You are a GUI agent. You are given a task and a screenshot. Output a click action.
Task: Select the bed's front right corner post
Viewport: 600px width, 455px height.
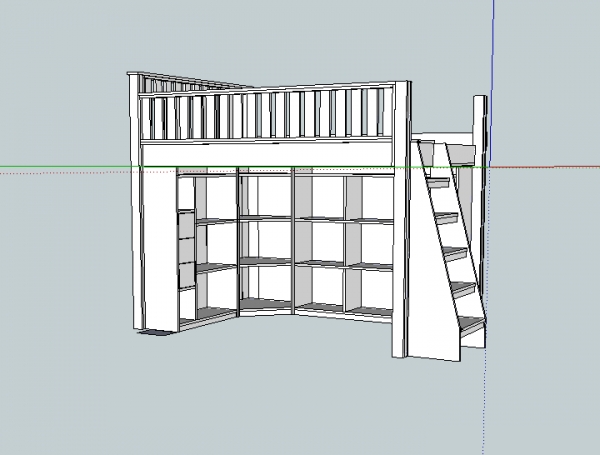tap(401, 219)
